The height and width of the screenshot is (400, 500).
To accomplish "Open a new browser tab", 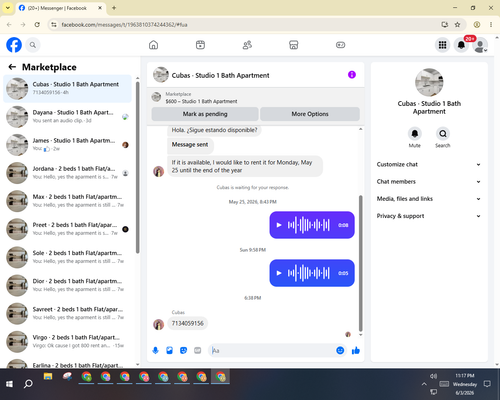I will click(114, 8).
